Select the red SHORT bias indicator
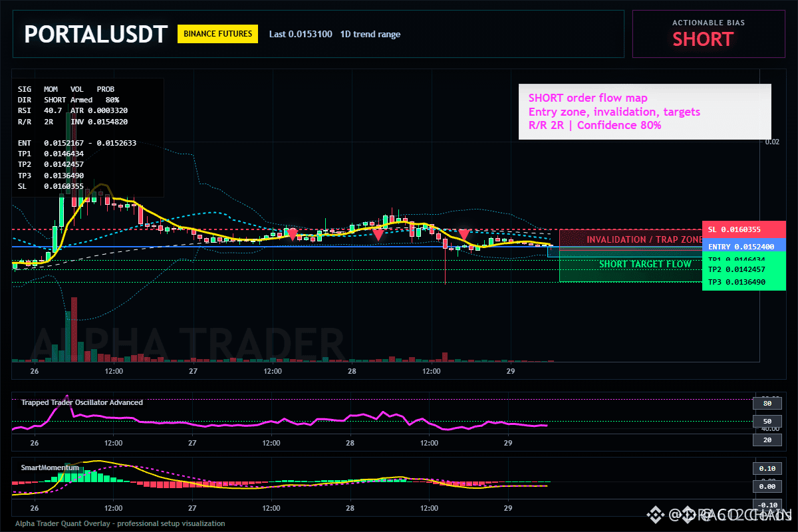 pos(703,39)
